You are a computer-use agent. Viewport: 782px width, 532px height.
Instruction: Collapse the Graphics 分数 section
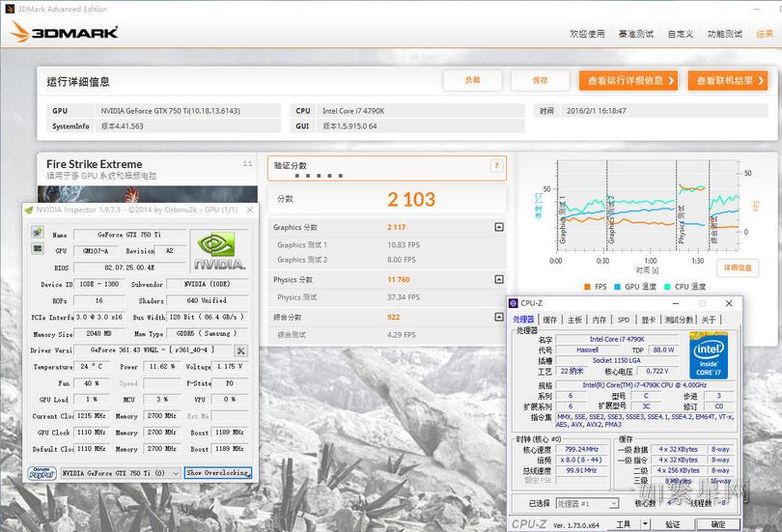499,227
